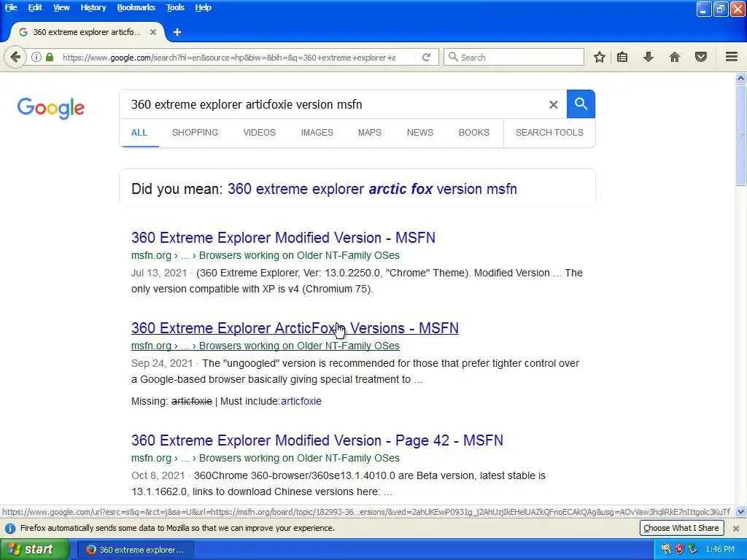Click the 'Jul 13, 2021' result snippet text
The height and width of the screenshot is (560, 747).
pos(357,281)
